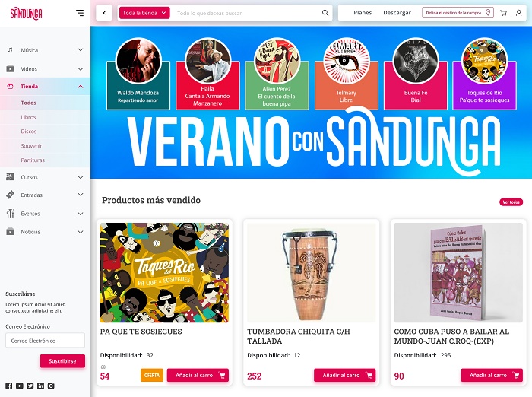Click the back arrow button

pos(104,13)
